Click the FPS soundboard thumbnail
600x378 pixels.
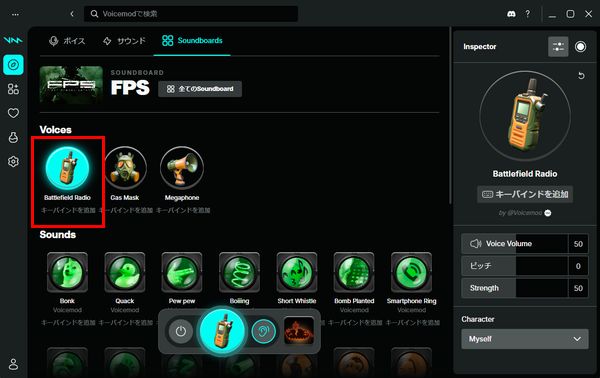pyautogui.click(x=72, y=84)
